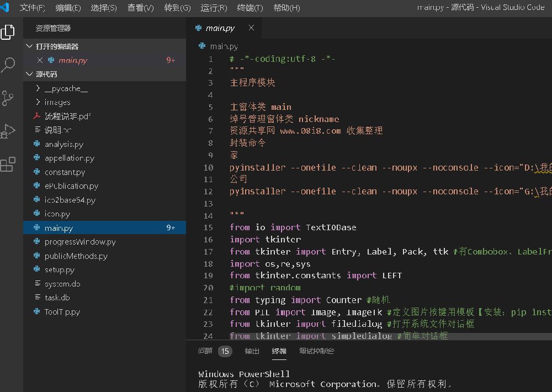
Task: Open the Run and Debug view
Action: tap(8, 131)
